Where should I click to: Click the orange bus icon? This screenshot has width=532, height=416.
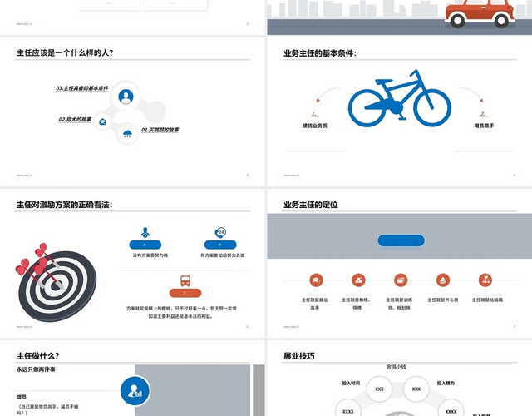[x=185, y=281]
